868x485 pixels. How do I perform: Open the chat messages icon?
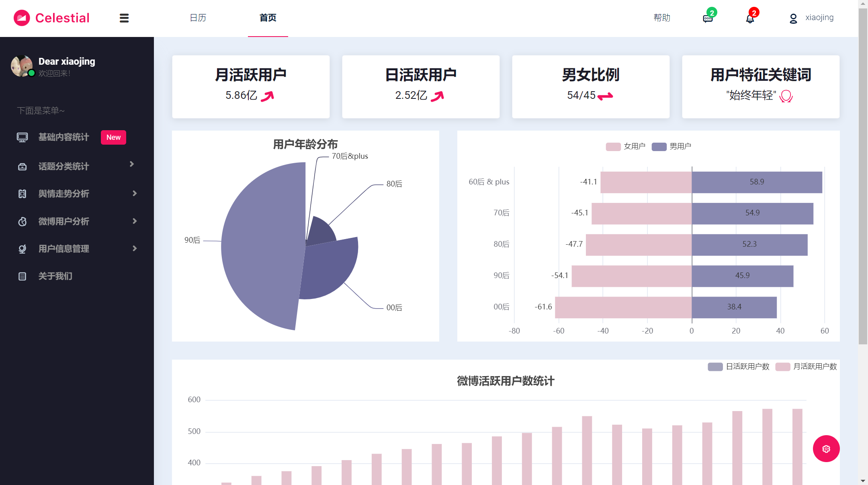coord(708,18)
